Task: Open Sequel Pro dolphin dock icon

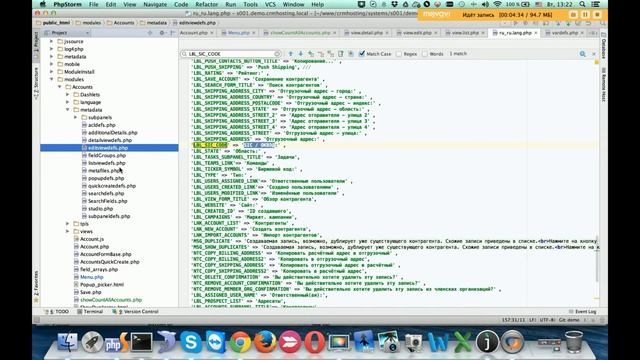Action: [x=166, y=341]
